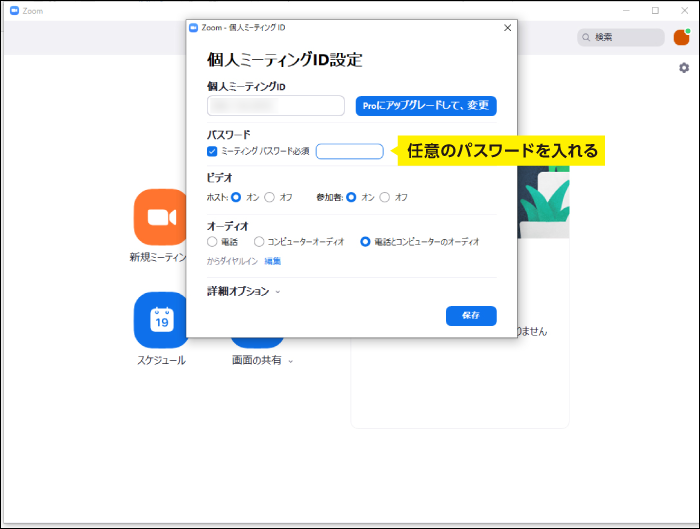This screenshot has width=700, height=529.
Task: Set participant video to Off
Action: coord(384,197)
